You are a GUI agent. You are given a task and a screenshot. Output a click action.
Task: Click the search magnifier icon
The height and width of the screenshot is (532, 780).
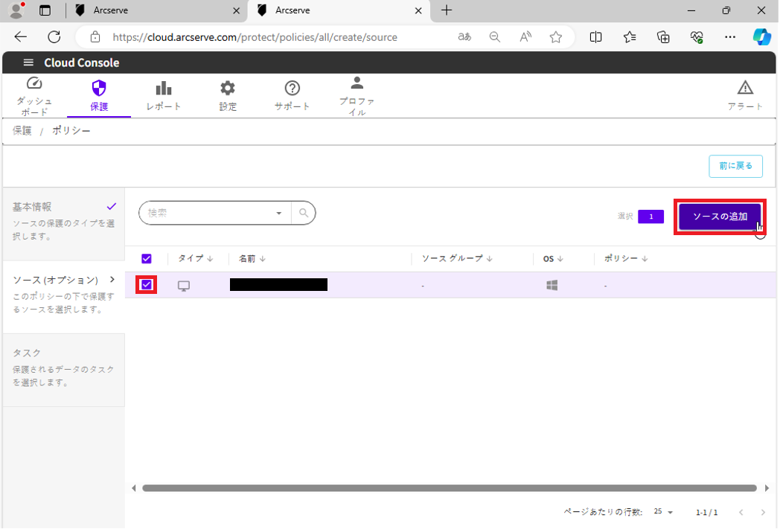coord(304,213)
